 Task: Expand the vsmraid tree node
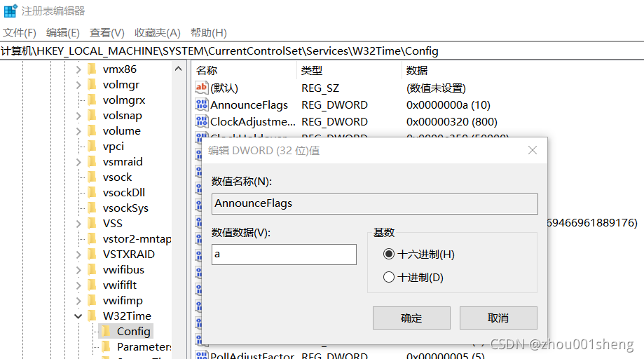click(78, 162)
